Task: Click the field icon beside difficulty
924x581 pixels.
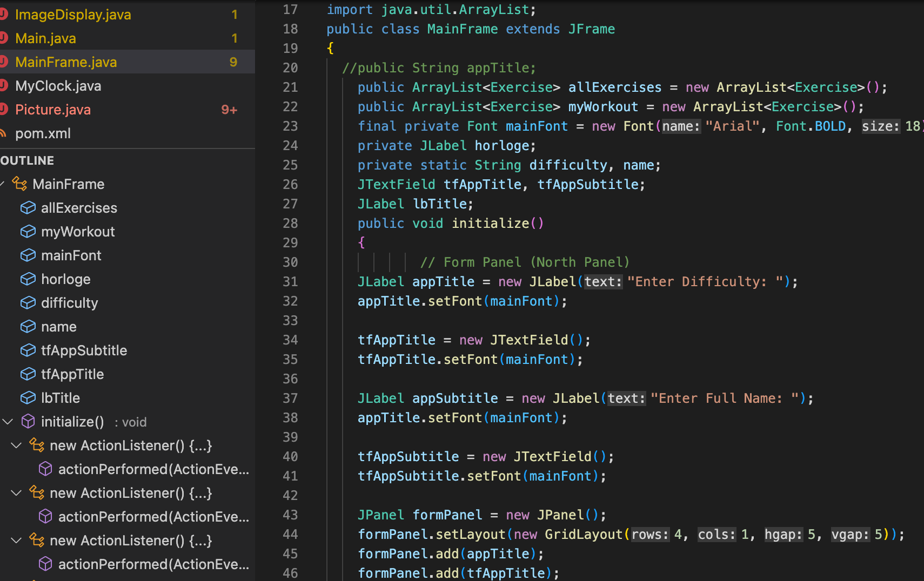Action: click(28, 302)
